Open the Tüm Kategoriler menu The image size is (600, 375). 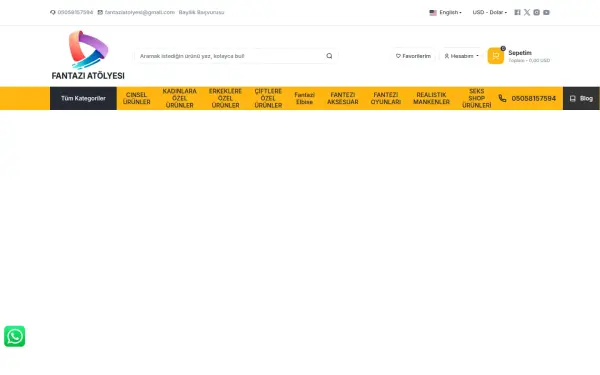(x=83, y=98)
